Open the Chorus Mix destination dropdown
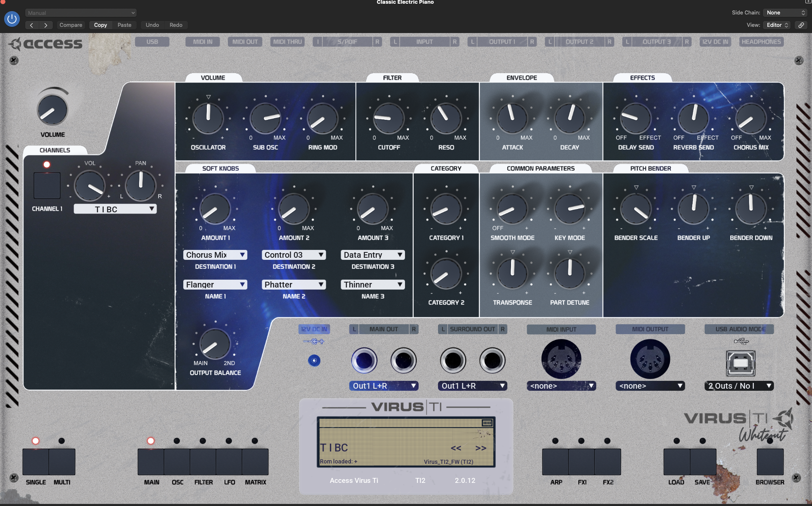The width and height of the screenshot is (812, 506). pyautogui.click(x=215, y=255)
